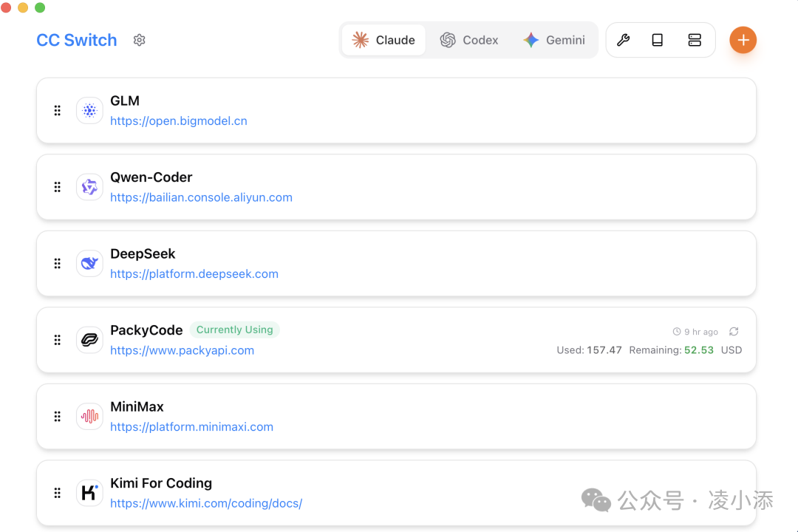Viewport: 798px width, 532px height.
Task: Open the open.bigmodel.cn link
Action: (x=179, y=121)
